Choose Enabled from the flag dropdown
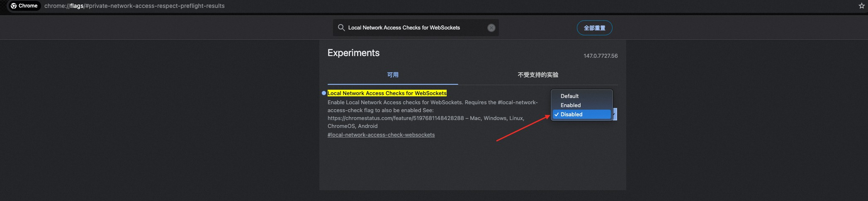868x201 pixels. tap(571, 105)
